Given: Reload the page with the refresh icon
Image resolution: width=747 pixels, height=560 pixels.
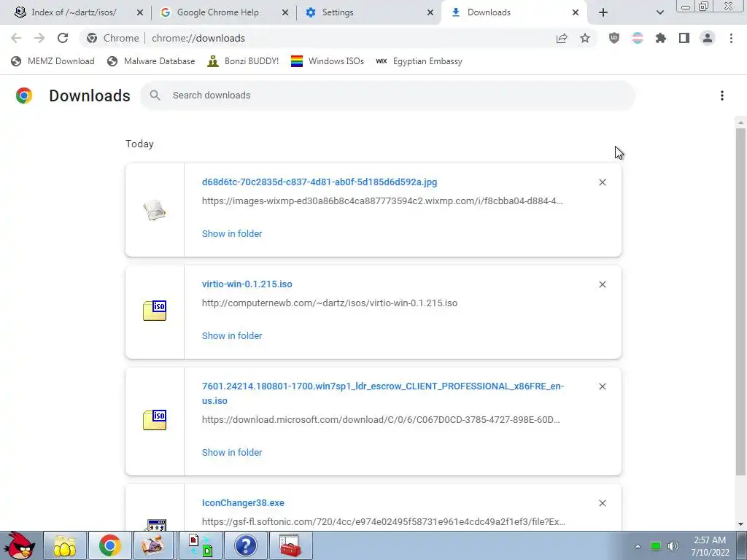Looking at the screenshot, I should click(x=63, y=38).
